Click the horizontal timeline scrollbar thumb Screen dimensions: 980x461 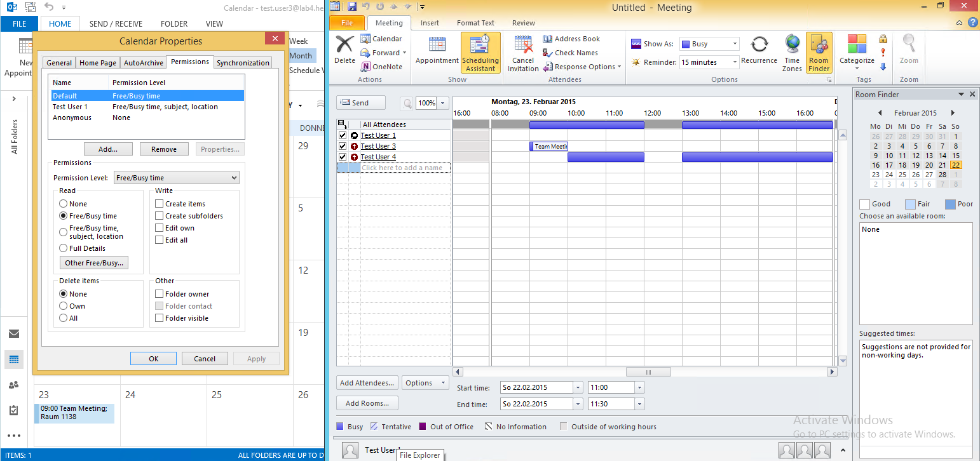tap(648, 372)
